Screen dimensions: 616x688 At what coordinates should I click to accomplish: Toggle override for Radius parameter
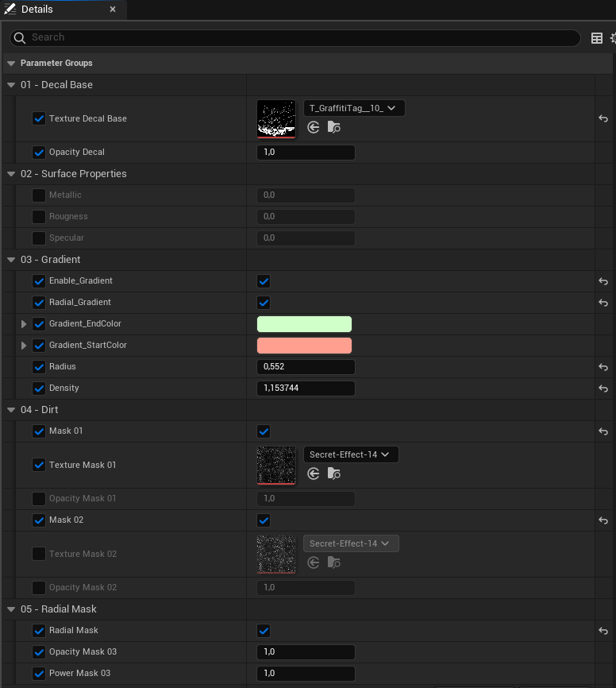(x=39, y=367)
